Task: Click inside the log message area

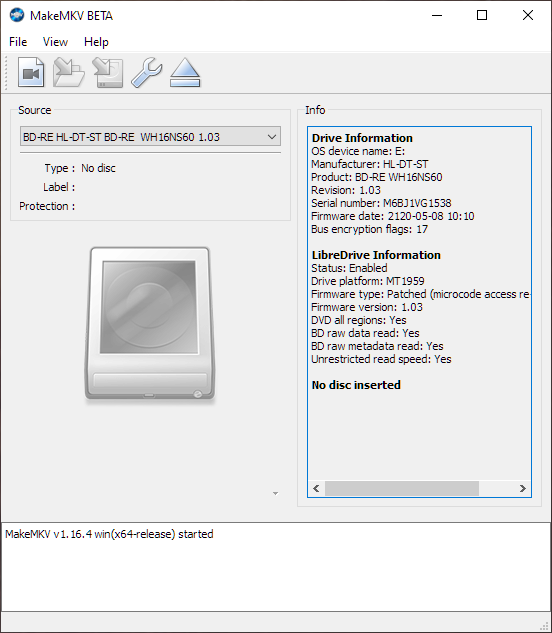Action: tap(276, 567)
